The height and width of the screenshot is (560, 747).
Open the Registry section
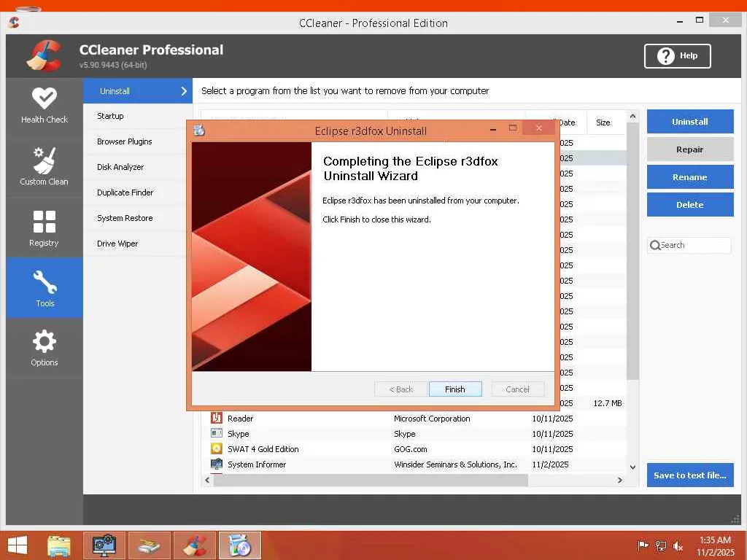[44, 228]
